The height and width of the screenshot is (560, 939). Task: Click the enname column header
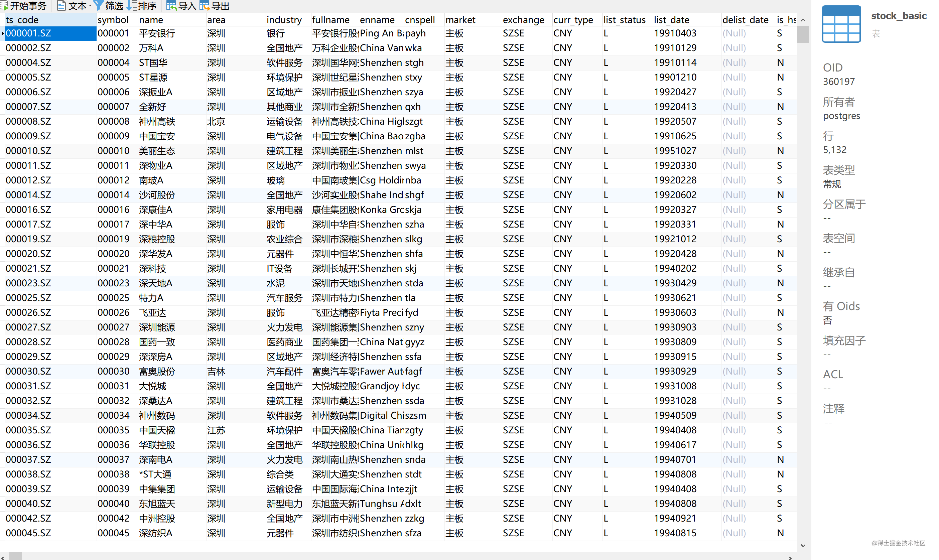pyautogui.click(x=378, y=19)
